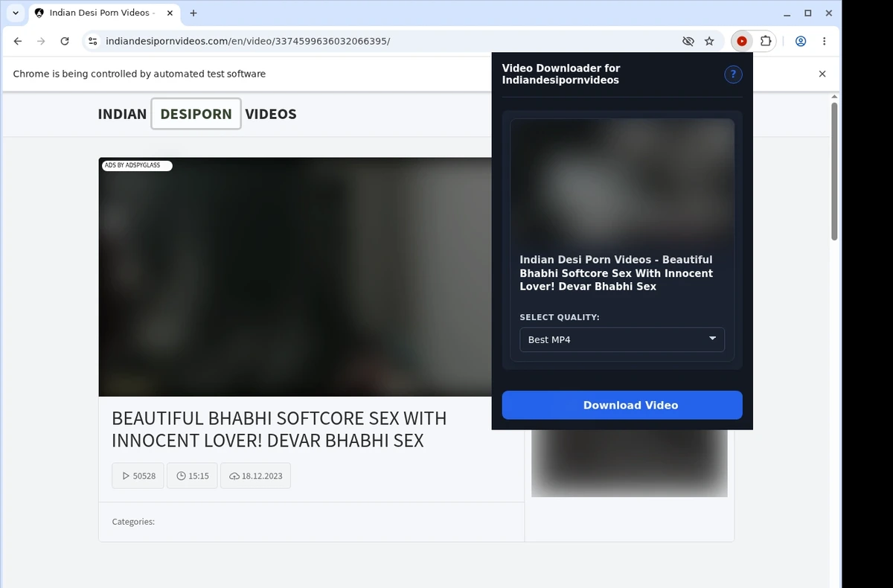
Task: Click the 15:15 duration badge
Action: (192, 476)
